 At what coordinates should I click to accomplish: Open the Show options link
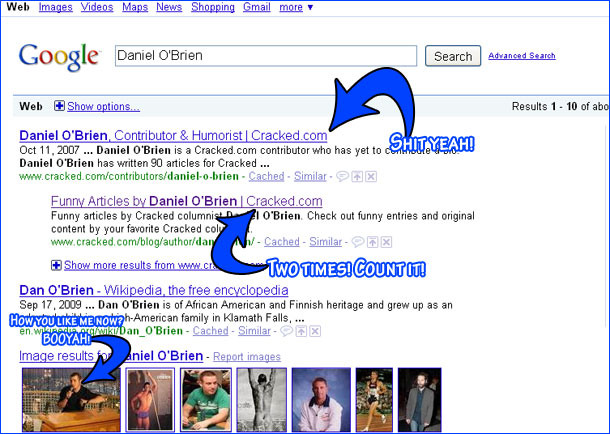[103, 107]
